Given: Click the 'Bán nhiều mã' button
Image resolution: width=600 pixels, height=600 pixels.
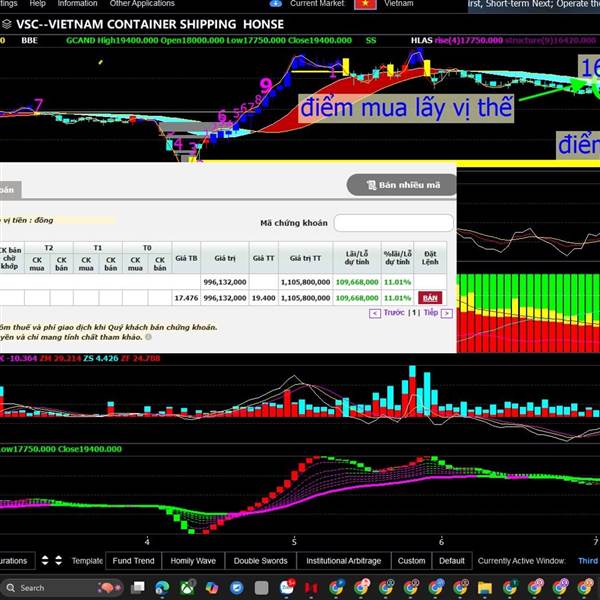Looking at the screenshot, I should [401, 185].
